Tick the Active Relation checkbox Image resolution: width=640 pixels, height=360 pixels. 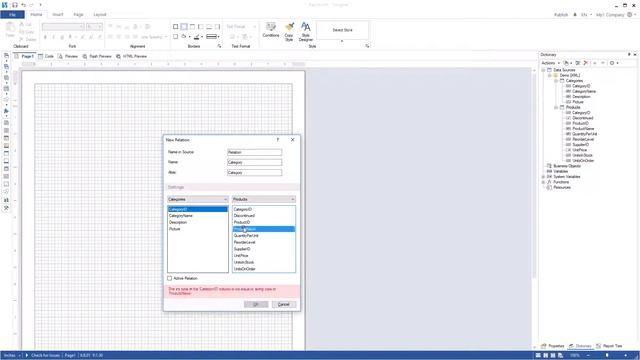point(169,278)
